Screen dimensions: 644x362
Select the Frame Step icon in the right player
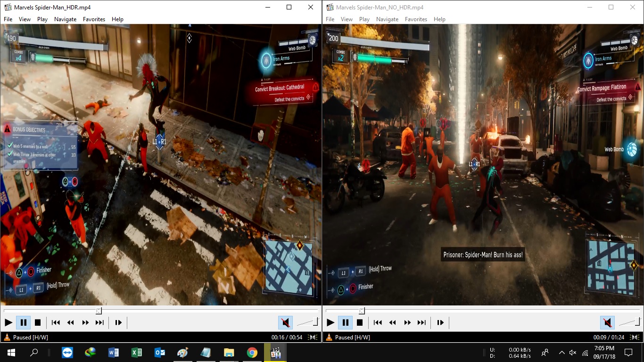[x=440, y=322]
